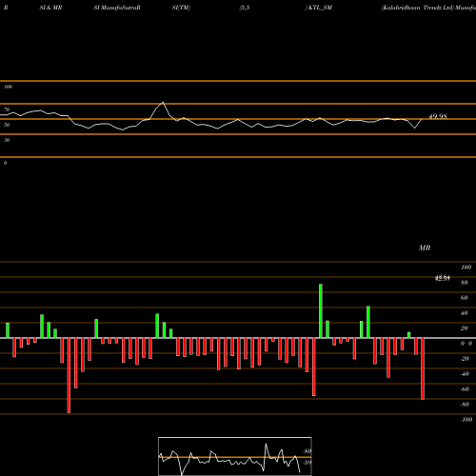Click the longest red bar near the chart's left side
The width and height of the screenshot is (476, 476).
(x=69, y=375)
